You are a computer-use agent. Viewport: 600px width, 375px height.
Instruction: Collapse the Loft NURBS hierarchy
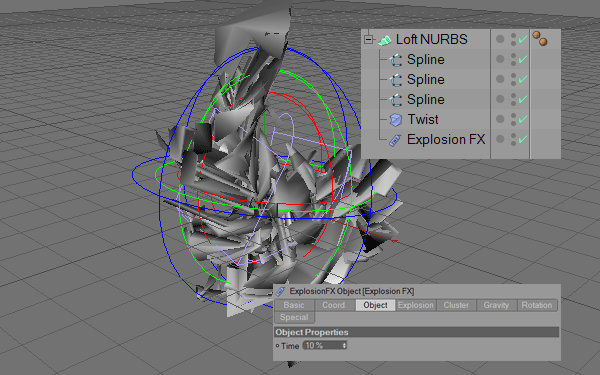pos(368,39)
